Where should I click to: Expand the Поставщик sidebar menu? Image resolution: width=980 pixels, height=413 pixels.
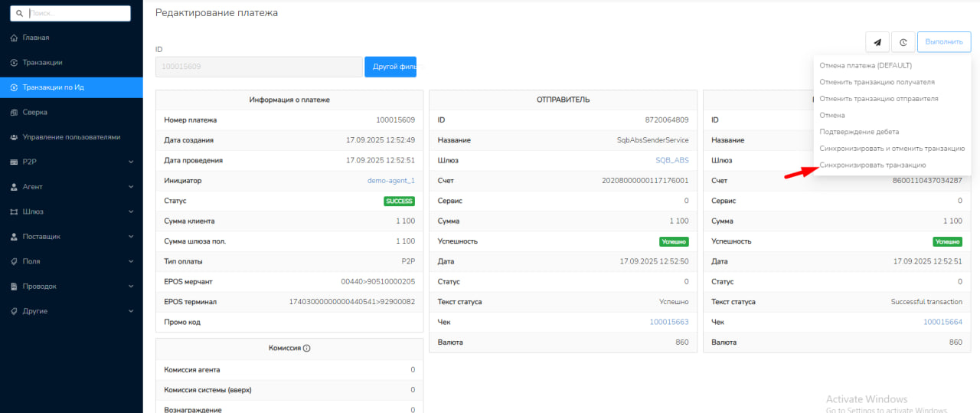[131, 237]
